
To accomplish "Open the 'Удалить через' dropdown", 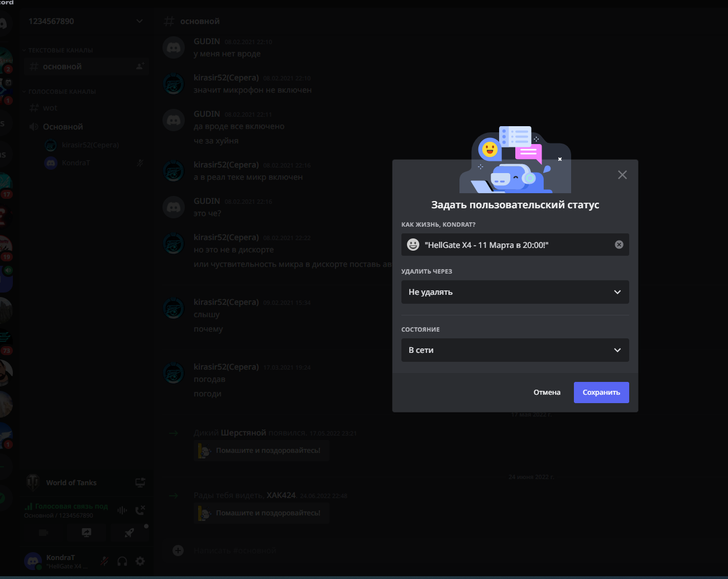I will pos(515,292).
